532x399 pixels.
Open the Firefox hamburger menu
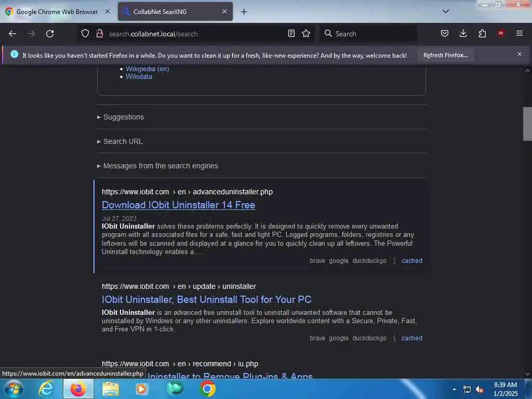click(520, 33)
